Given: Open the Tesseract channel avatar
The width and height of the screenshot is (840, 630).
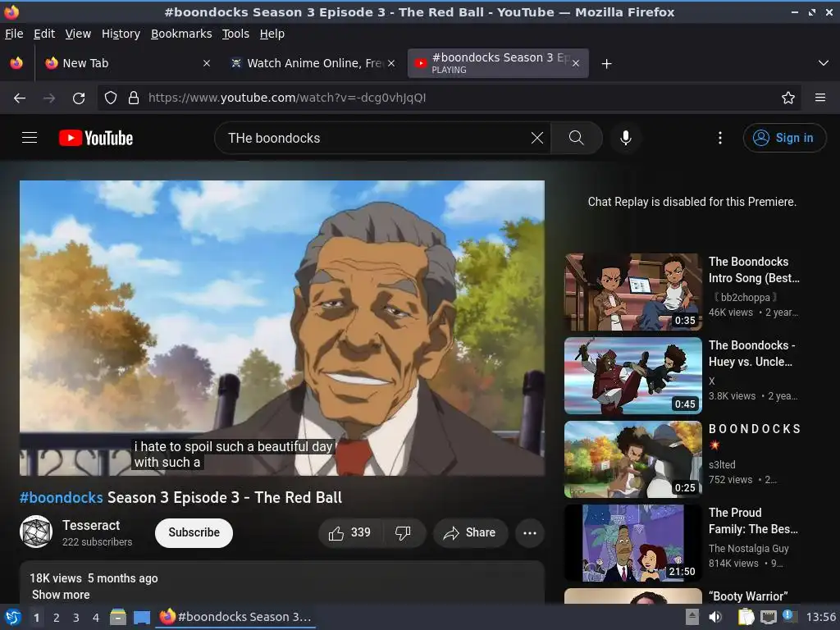Looking at the screenshot, I should point(36,532).
